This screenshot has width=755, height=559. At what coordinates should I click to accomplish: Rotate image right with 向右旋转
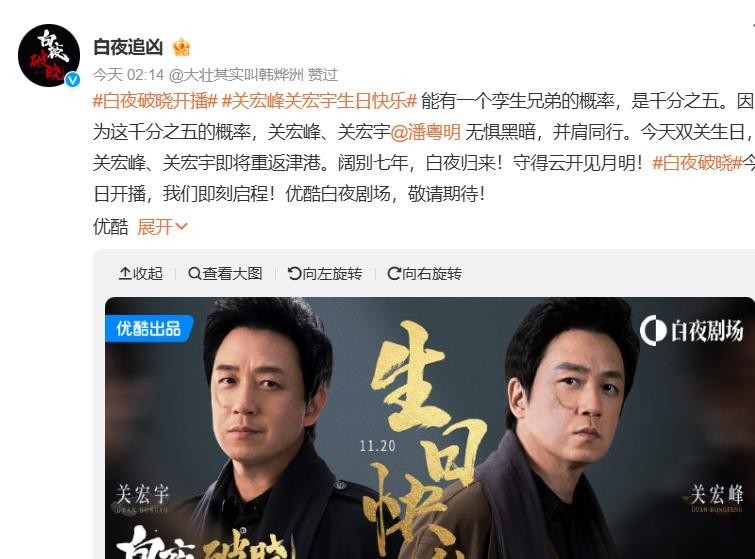424,273
